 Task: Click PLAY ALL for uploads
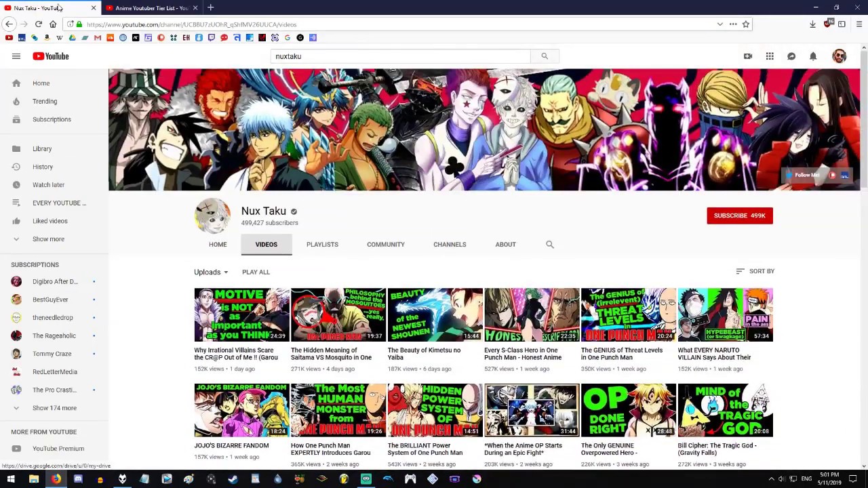pos(256,272)
